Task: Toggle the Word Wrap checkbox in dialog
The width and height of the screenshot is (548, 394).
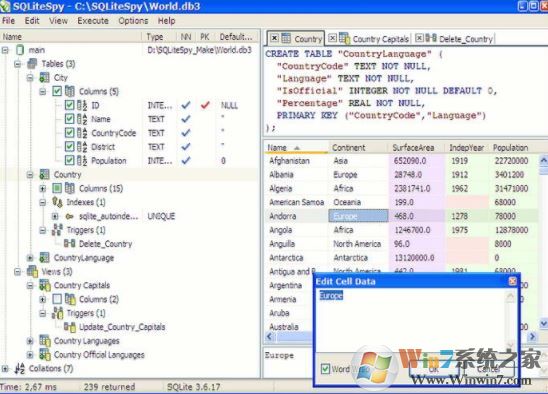Action: (325, 369)
